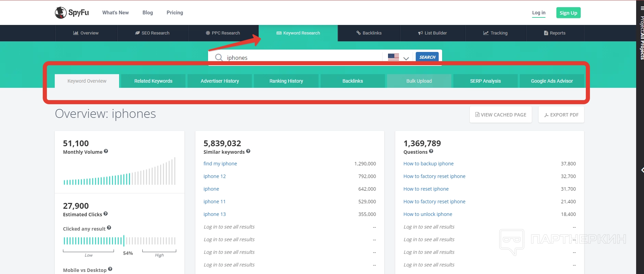Viewport: 644px width, 274px height.
Task: Open the Ranking History sub-tab
Action: pyautogui.click(x=286, y=81)
